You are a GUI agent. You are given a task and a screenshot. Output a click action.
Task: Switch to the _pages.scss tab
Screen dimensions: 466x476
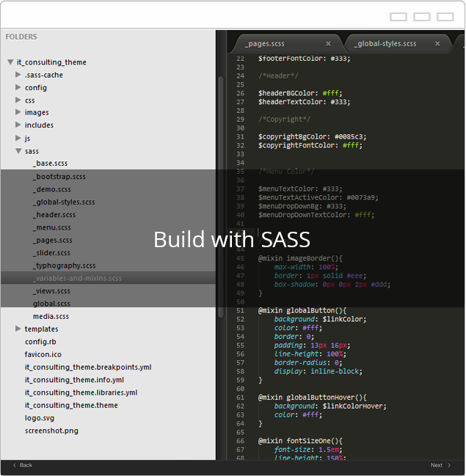tap(265, 44)
